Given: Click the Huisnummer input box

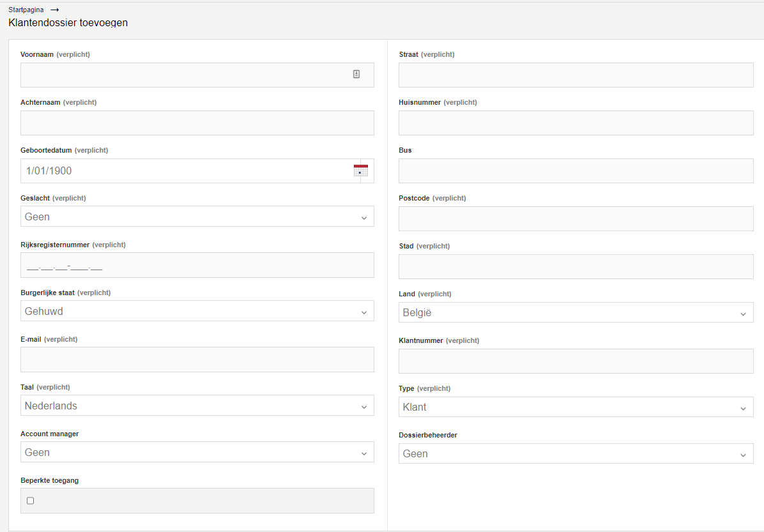Looking at the screenshot, I should click(x=576, y=123).
